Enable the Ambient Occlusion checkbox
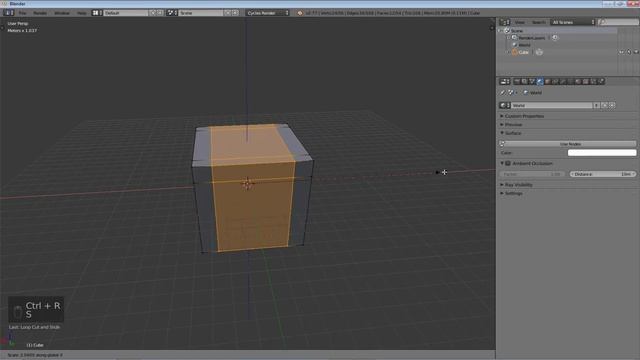 tap(508, 163)
